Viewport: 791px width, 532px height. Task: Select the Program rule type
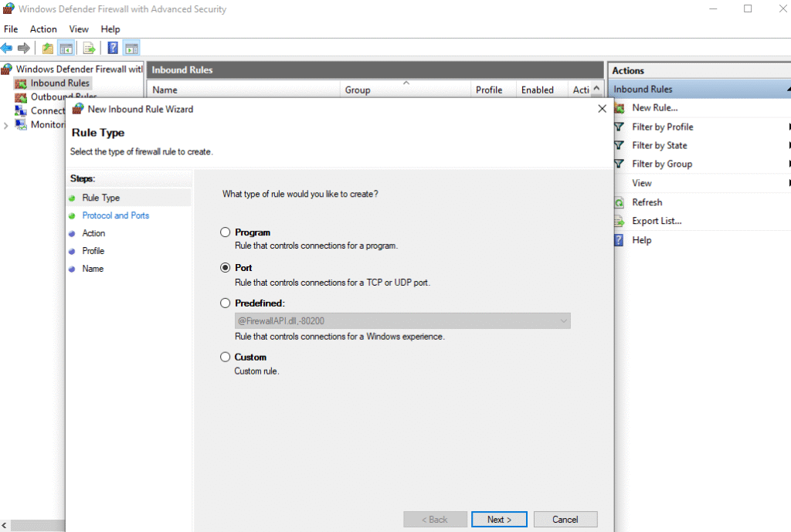click(225, 232)
